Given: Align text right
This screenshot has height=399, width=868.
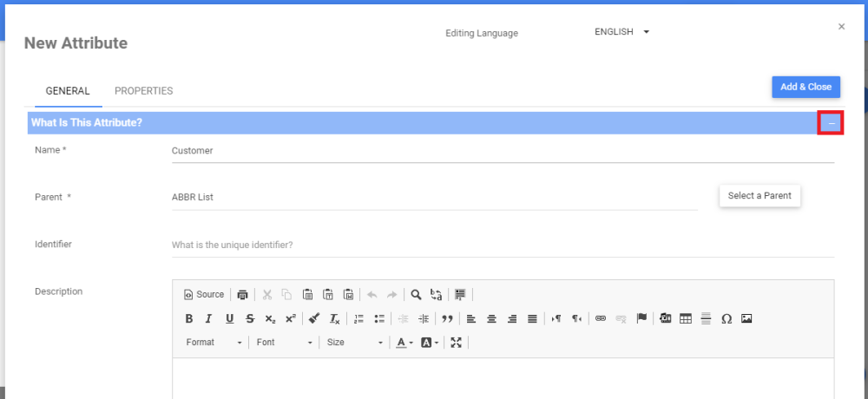Looking at the screenshot, I should [512, 318].
